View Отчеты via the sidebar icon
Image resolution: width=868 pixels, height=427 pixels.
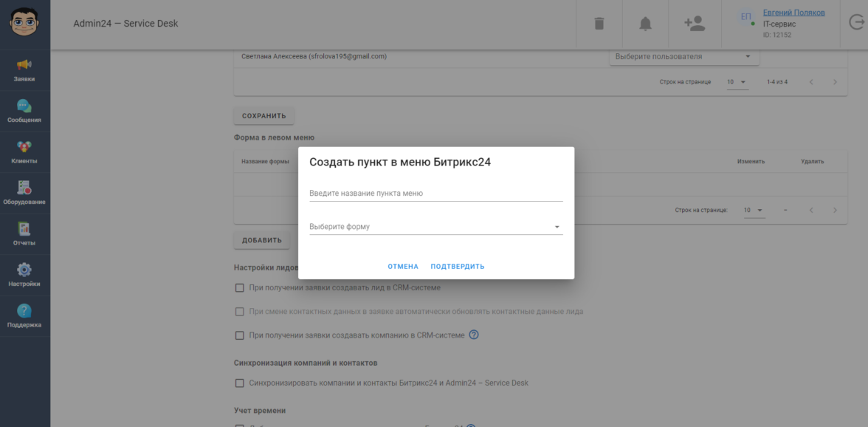point(24,233)
